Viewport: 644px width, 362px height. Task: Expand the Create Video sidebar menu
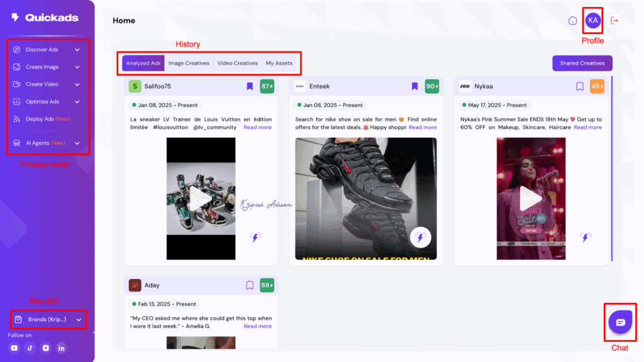coord(77,84)
